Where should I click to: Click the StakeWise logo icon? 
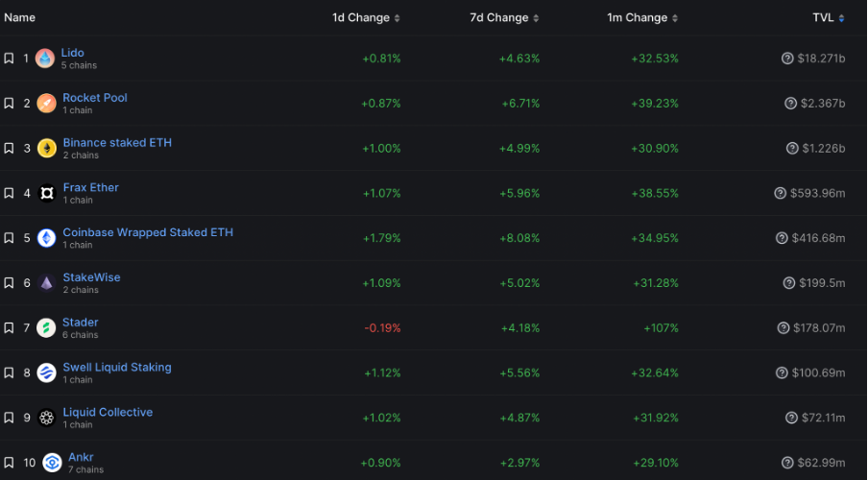46,283
